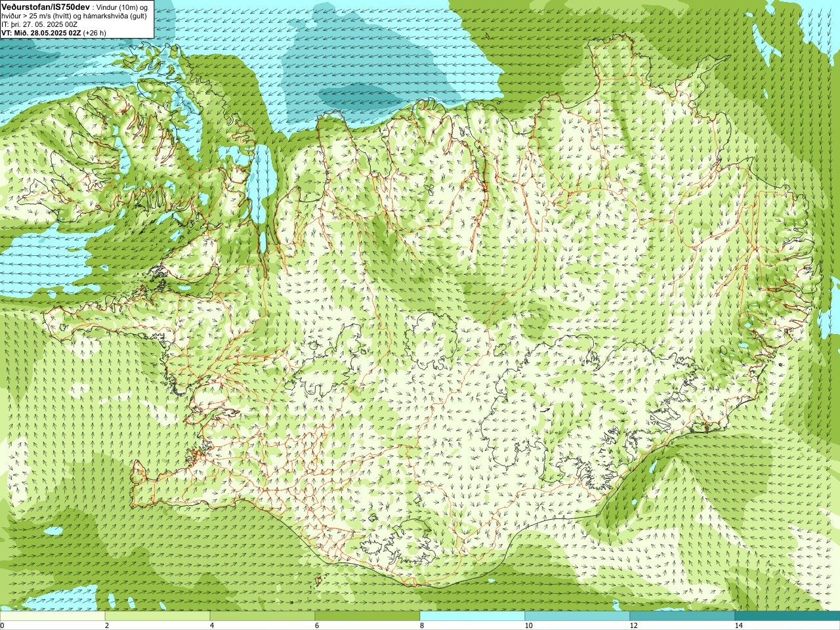This screenshot has width=840, height=630.
Task: Click the 'VT: Mið. 28.05.2025 02Z' valid time
Action: pos(41,33)
